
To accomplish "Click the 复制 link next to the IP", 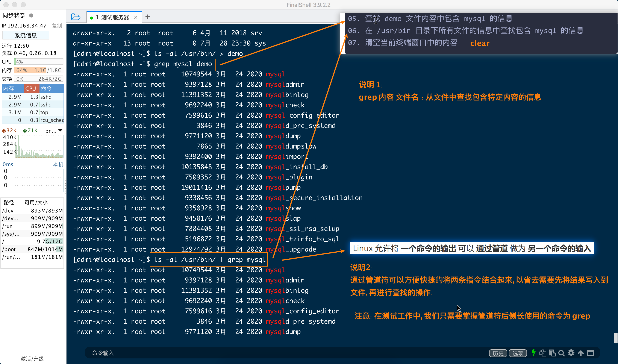I will 57,26.
